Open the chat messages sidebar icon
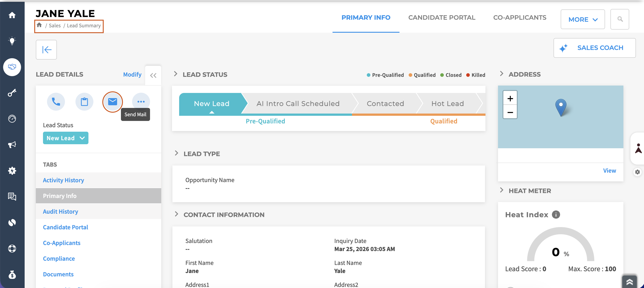The height and width of the screenshot is (288, 644). [12, 196]
